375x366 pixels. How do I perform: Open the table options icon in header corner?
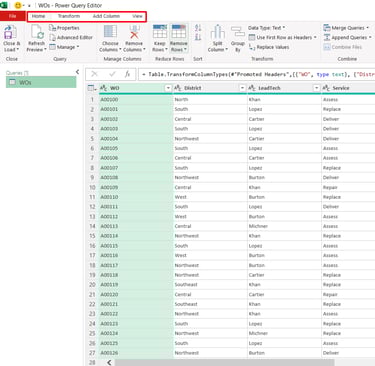click(x=91, y=88)
